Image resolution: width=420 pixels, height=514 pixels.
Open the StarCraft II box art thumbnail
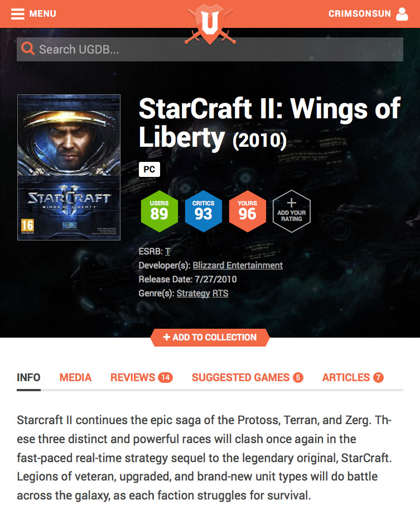pos(69,167)
